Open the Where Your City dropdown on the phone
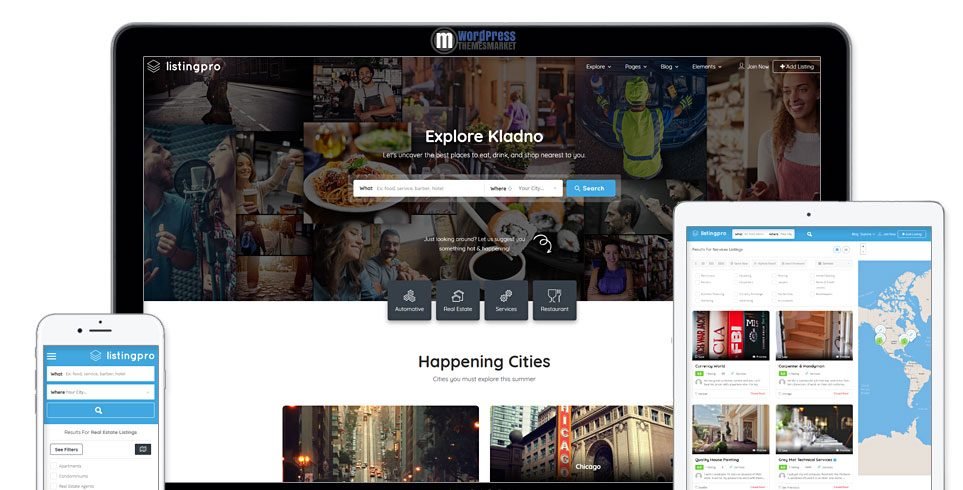The image size is (963, 490). tap(101, 392)
